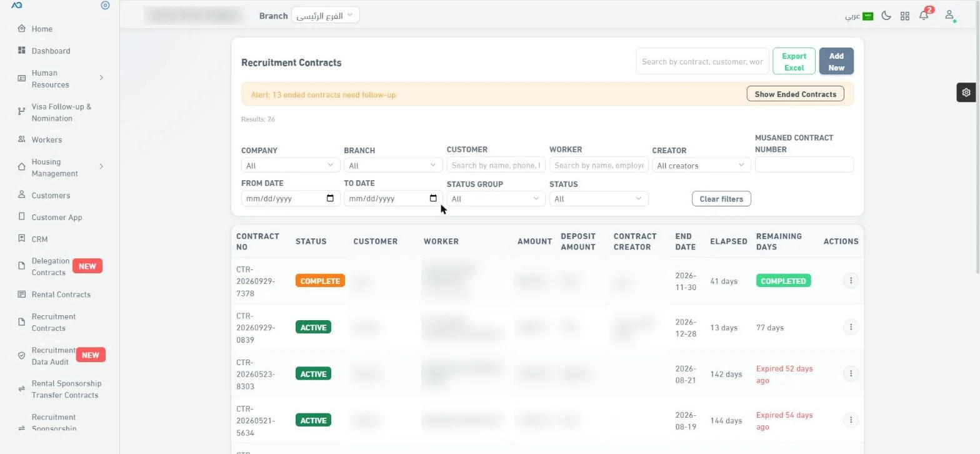980x454 pixels.
Task: Click the Musaned Contract Number field
Action: point(804,164)
